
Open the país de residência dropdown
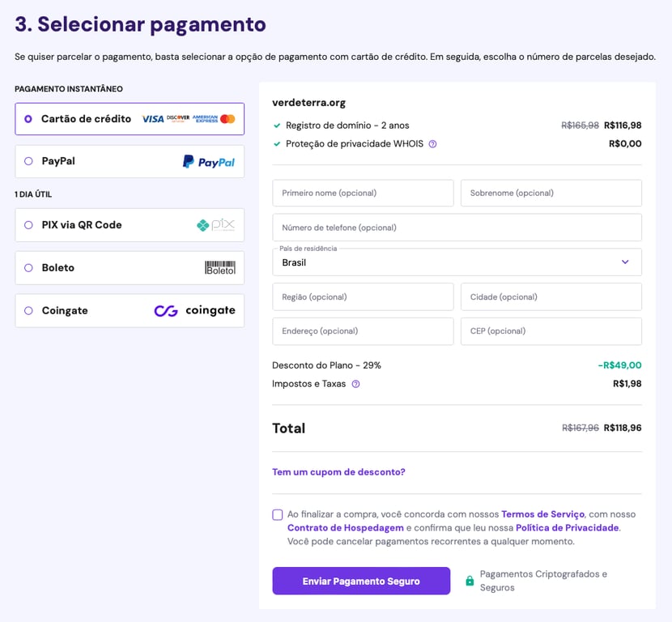pyautogui.click(x=457, y=263)
